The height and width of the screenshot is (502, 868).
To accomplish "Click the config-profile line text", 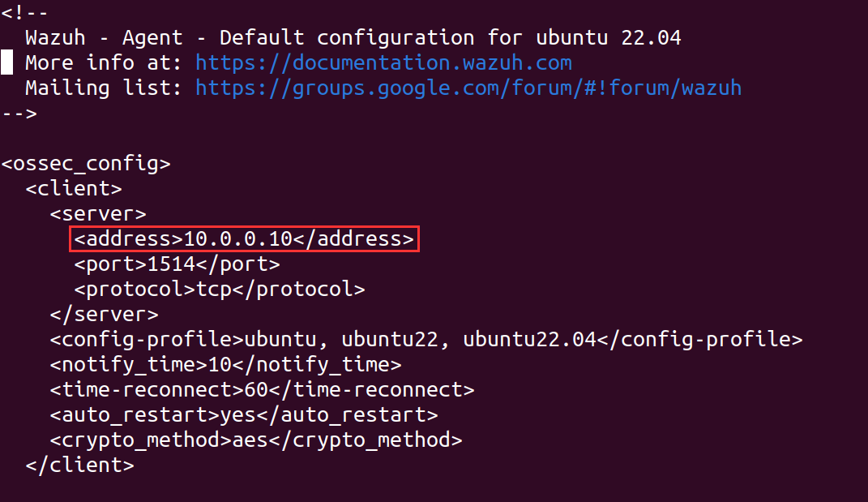I will coord(425,339).
